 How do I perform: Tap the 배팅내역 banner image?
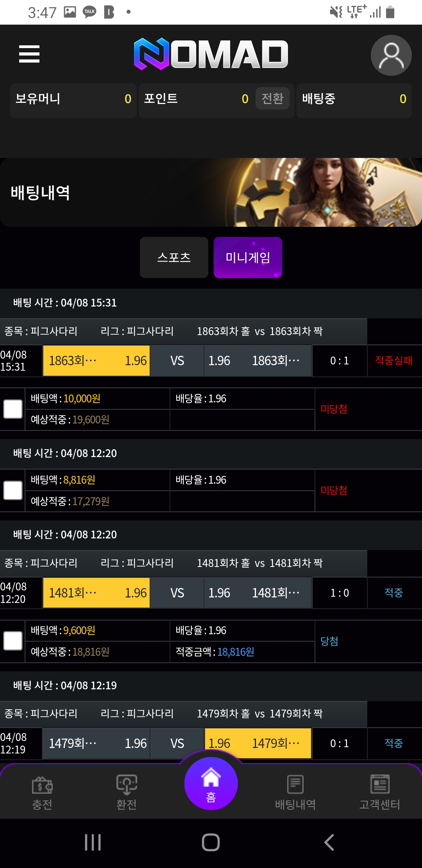click(211, 192)
